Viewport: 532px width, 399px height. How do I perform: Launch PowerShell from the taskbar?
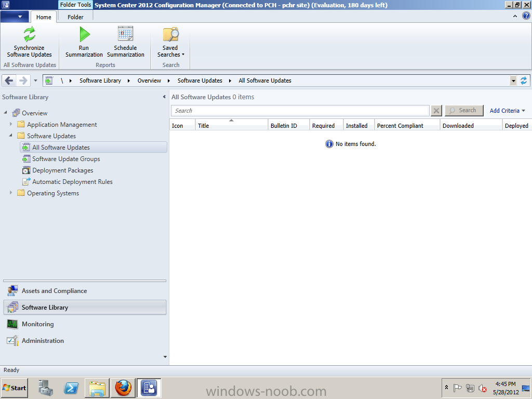pyautogui.click(x=71, y=388)
